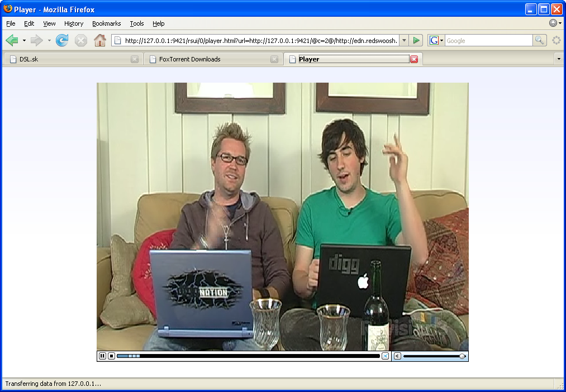Click the video frame

click(283, 216)
